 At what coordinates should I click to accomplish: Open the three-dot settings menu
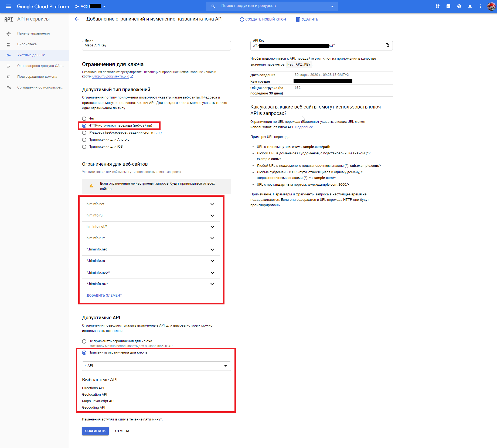point(481,6)
